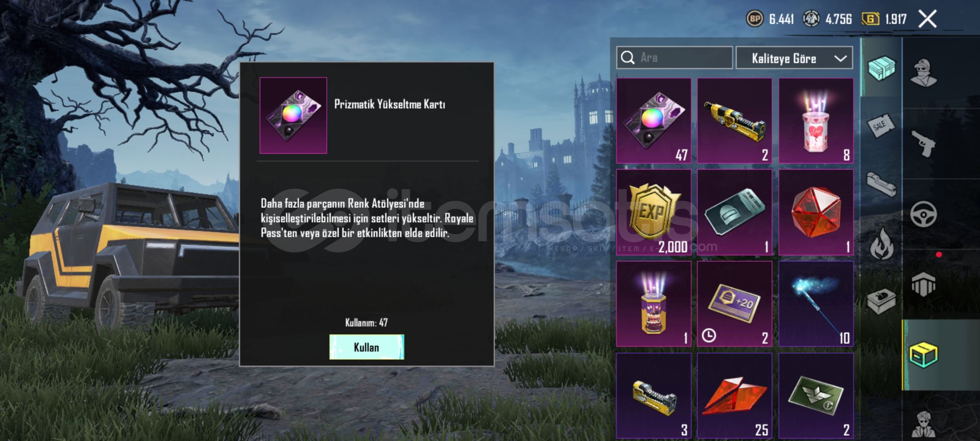This screenshot has height=441, width=980.
Task: Select the yellow box inventory tab
Action: click(924, 355)
